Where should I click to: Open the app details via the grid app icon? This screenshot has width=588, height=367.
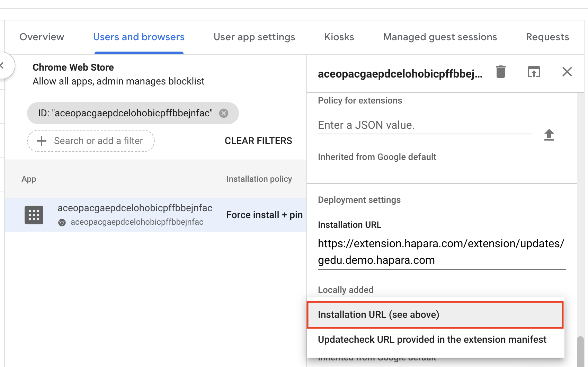click(34, 215)
